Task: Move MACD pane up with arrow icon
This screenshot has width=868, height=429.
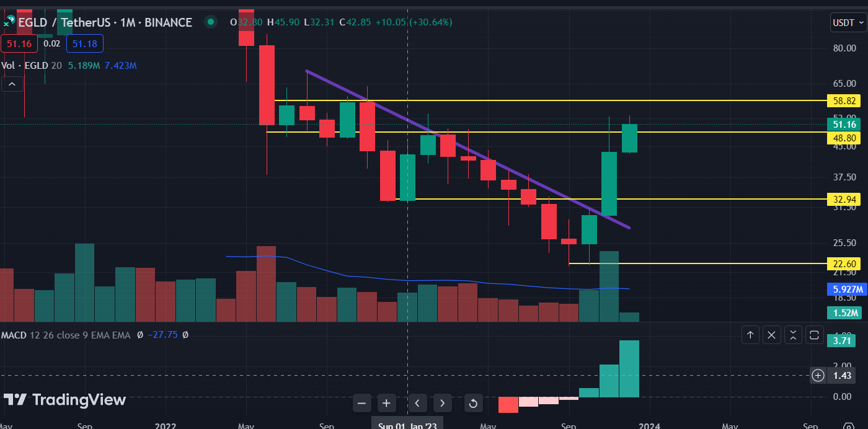Action: (750, 335)
